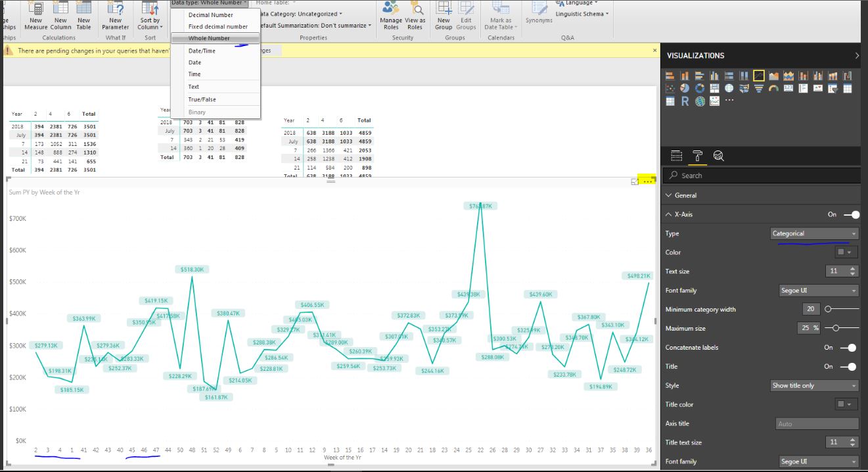The width and height of the screenshot is (868, 472).
Task: Open Default Summarization Don't summarize dropdown
Action: [317, 26]
